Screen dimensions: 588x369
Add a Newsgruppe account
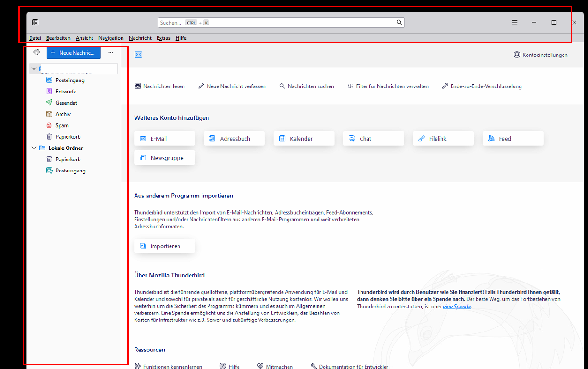(x=165, y=158)
